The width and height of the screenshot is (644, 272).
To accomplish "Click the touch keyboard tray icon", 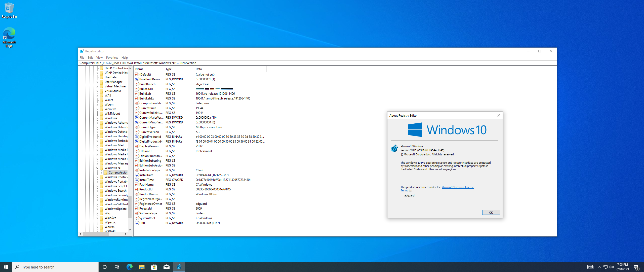I will [x=590, y=267].
